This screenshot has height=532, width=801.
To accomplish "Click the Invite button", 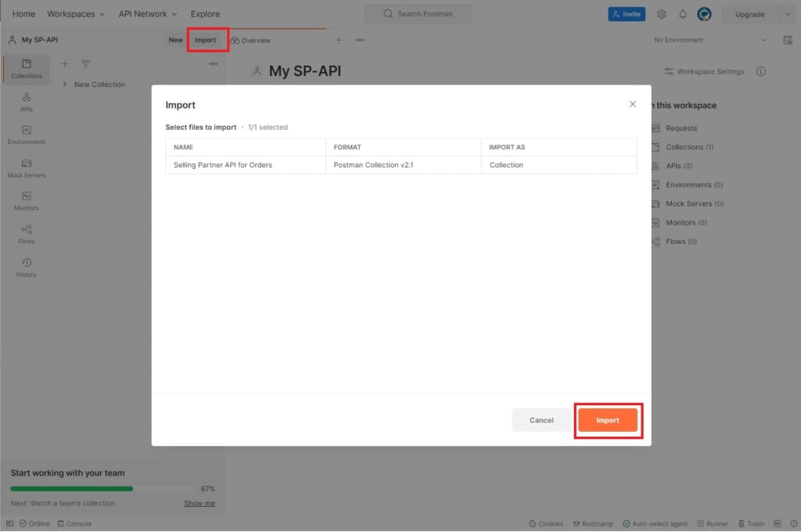I will [x=627, y=14].
